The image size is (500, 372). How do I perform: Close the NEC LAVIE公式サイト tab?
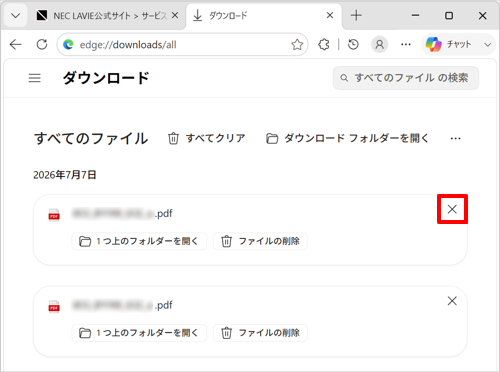[x=175, y=15]
